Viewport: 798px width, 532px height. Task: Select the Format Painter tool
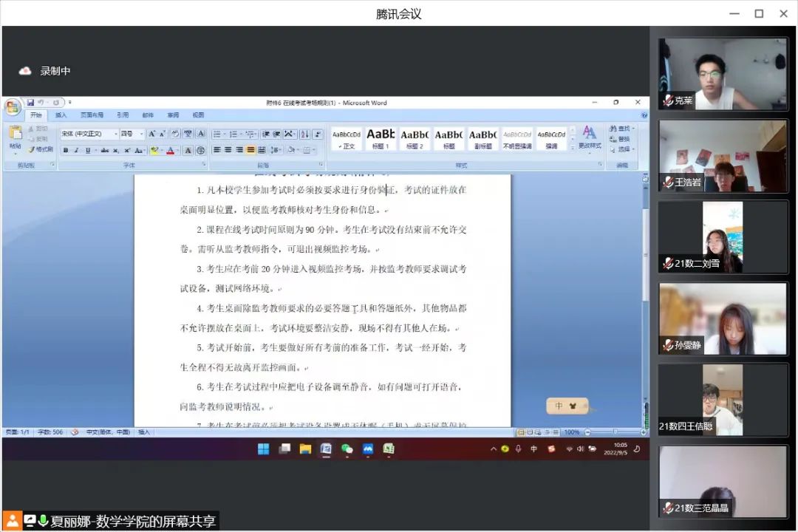(x=41, y=149)
